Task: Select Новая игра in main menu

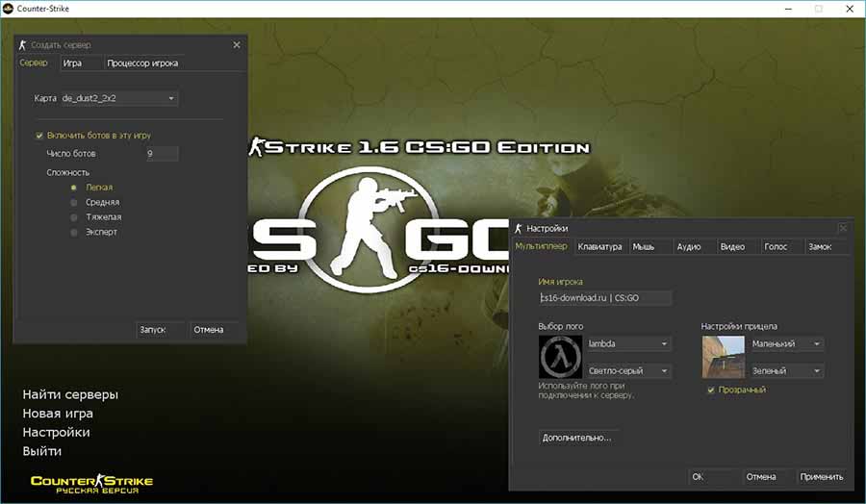Action: click(58, 414)
